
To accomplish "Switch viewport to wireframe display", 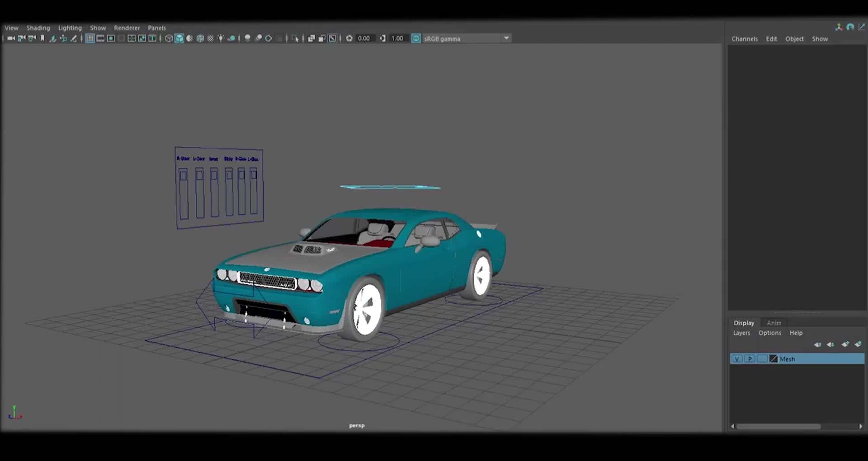I will tap(169, 38).
